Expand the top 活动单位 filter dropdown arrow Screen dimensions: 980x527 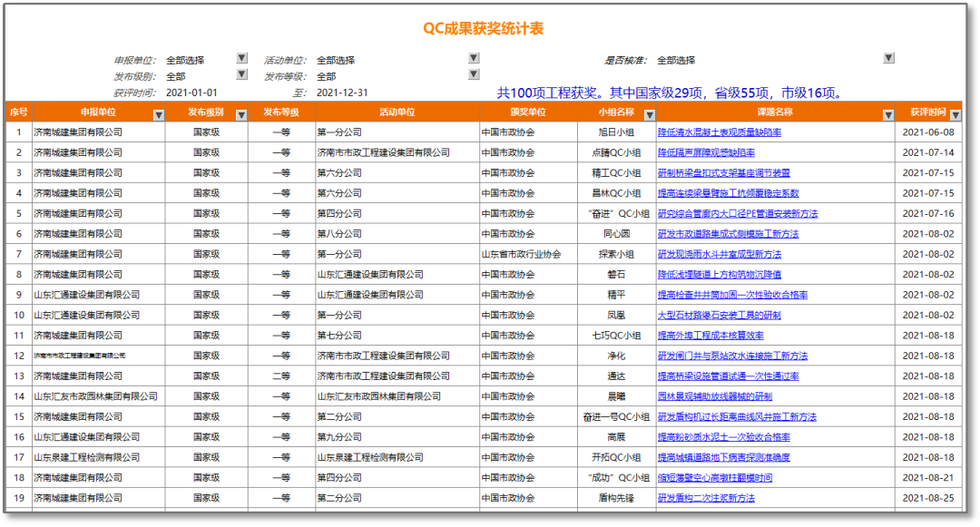[x=474, y=58]
